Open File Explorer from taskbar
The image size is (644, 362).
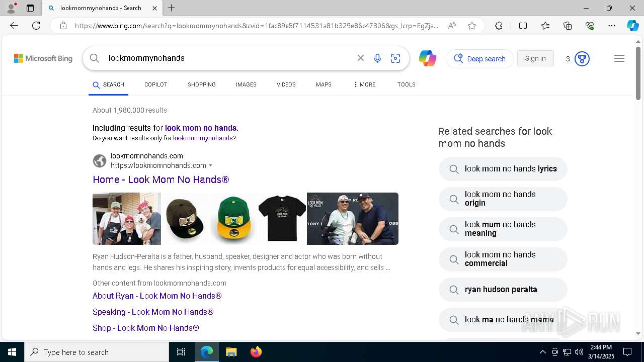(231, 352)
